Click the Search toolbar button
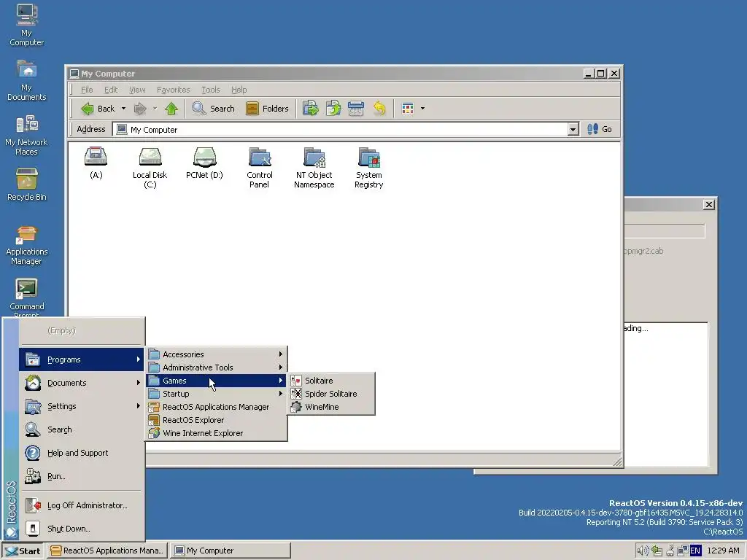 (x=213, y=109)
